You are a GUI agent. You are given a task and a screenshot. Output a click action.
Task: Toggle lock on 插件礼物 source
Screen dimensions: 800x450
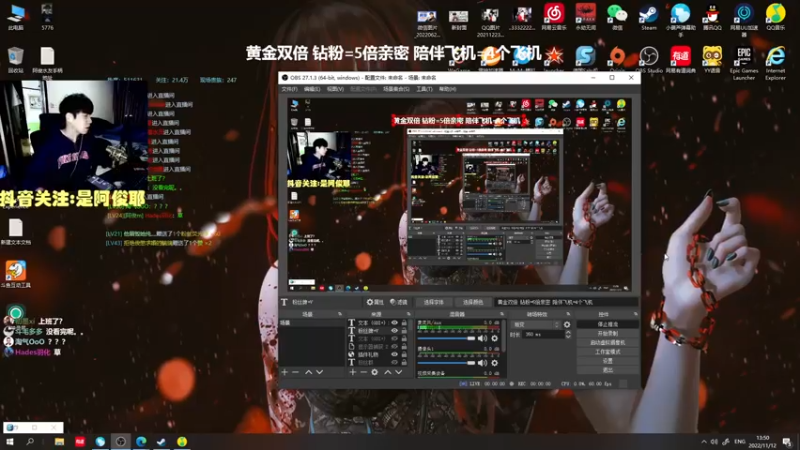[x=404, y=354]
